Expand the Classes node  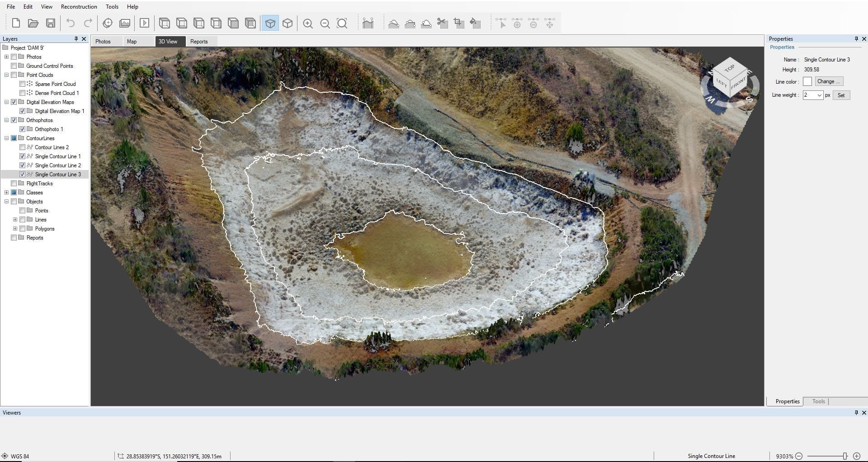pos(6,193)
